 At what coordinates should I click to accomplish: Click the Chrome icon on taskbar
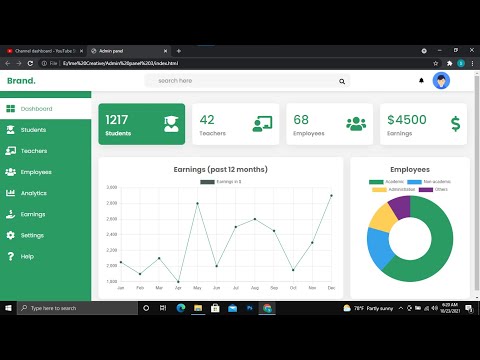click(267, 308)
